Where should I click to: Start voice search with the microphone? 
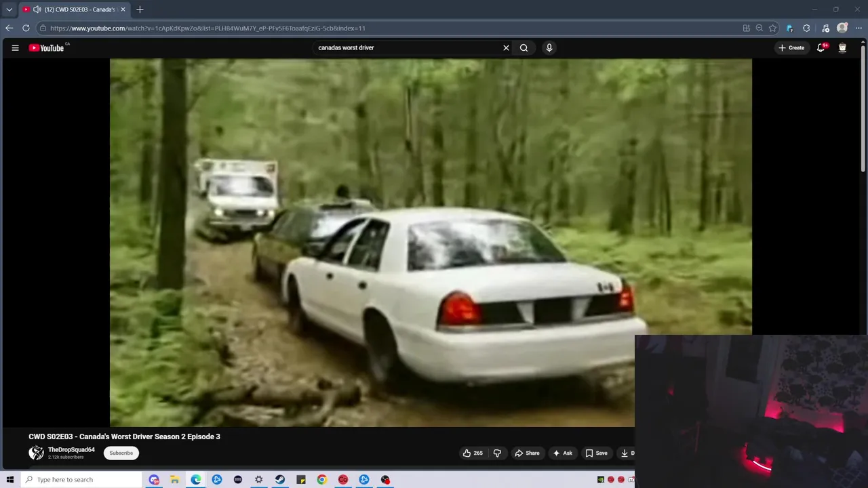click(549, 48)
